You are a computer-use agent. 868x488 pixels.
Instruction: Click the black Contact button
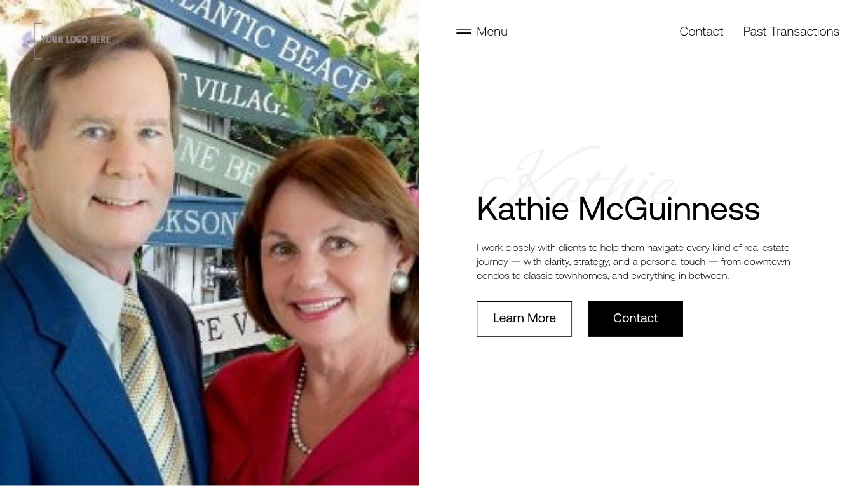click(635, 319)
